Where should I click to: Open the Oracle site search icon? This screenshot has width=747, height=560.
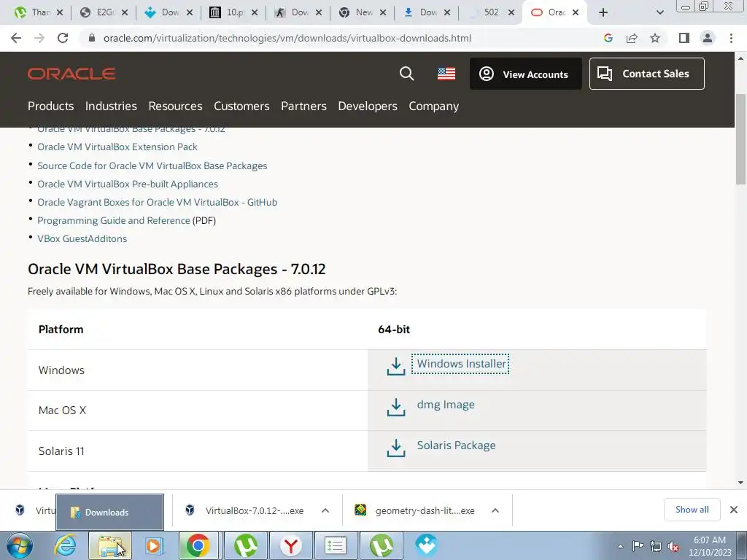click(406, 74)
